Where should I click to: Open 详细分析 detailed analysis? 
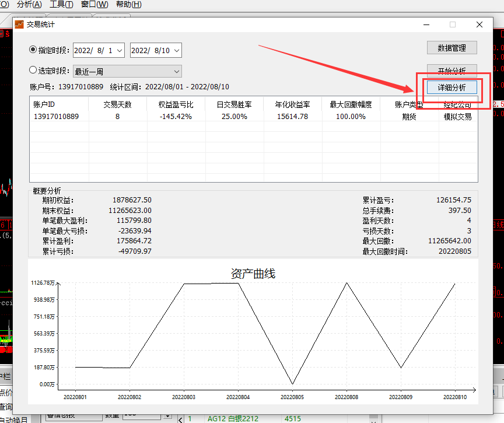point(452,88)
